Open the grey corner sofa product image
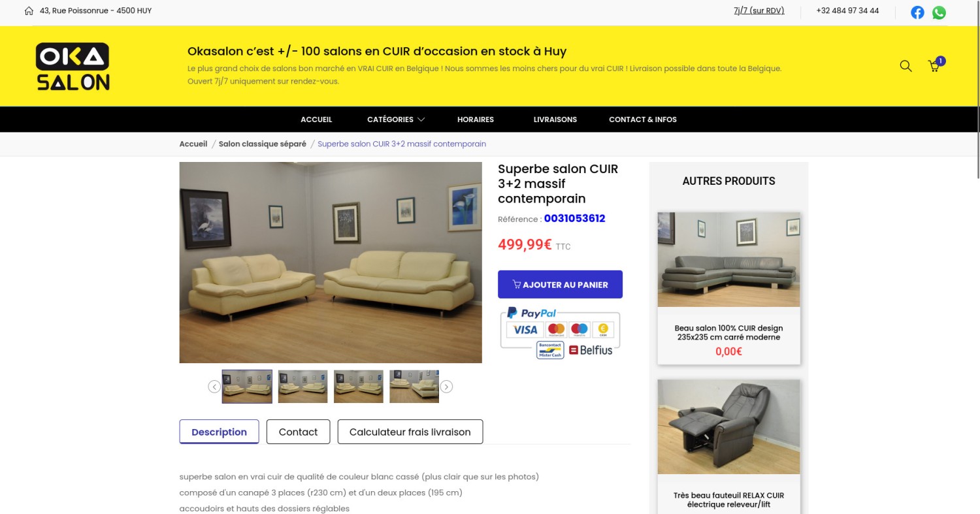 click(728, 259)
